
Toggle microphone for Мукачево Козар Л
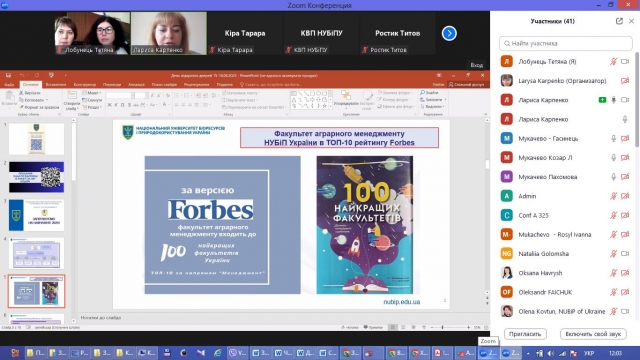click(613, 158)
